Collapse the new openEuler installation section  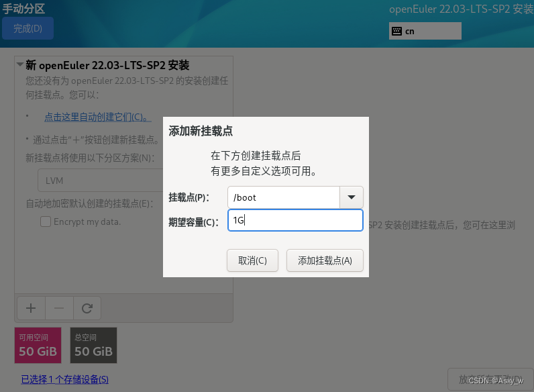(x=20, y=64)
